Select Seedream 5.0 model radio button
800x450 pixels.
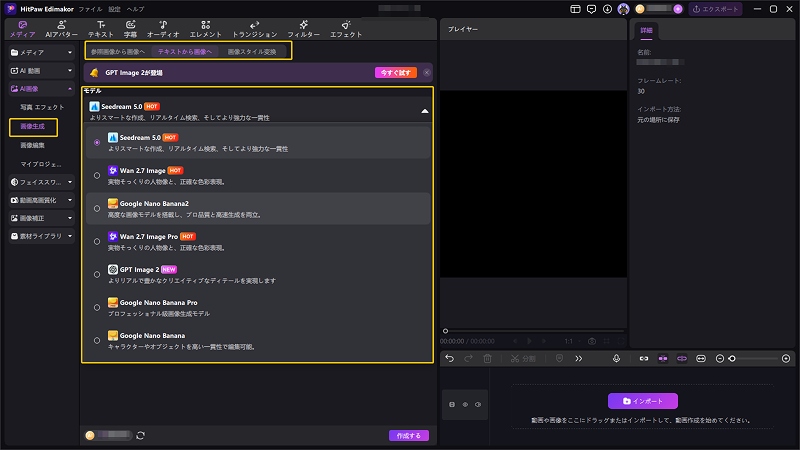97,143
